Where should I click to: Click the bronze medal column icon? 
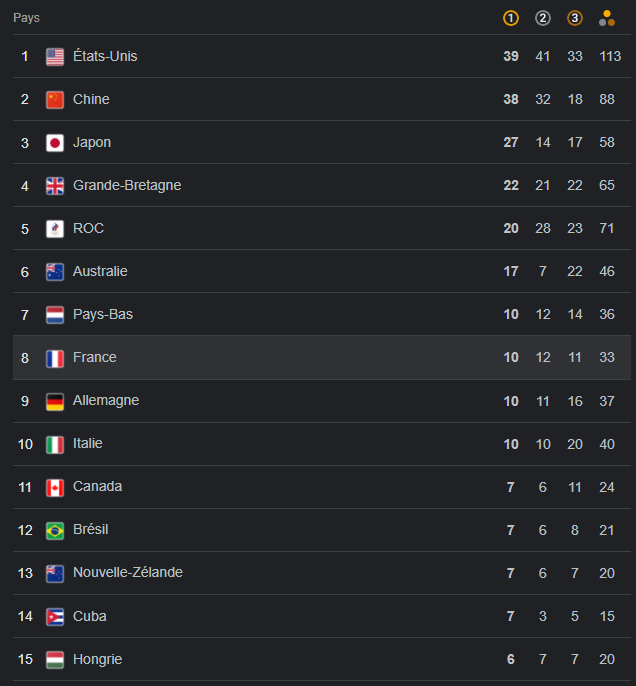[x=575, y=18]
